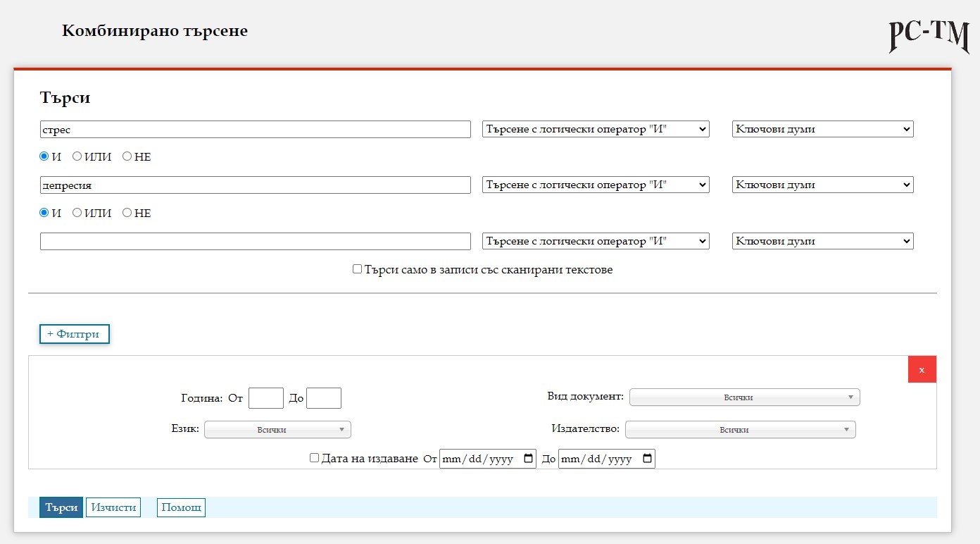The image size is (980, 544).
Task: Click the До publication date input
Action: pos(607,459)
